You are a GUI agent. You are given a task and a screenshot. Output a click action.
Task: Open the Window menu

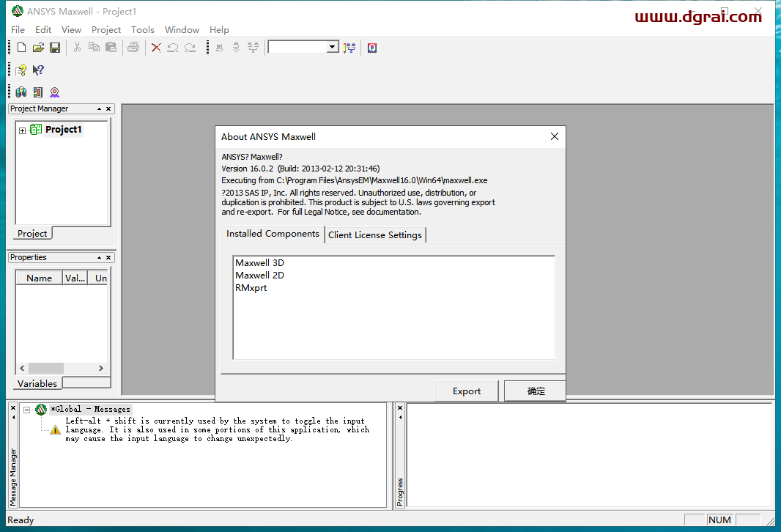pos(182,30)
